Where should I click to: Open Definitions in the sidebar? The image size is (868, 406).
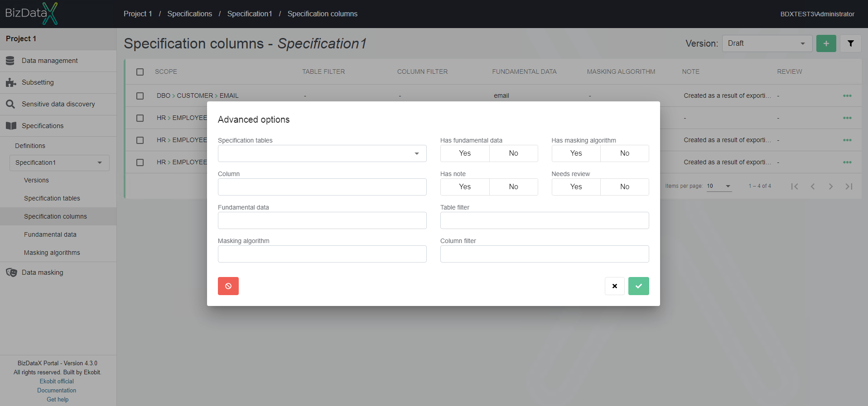[x=30, y=146]
